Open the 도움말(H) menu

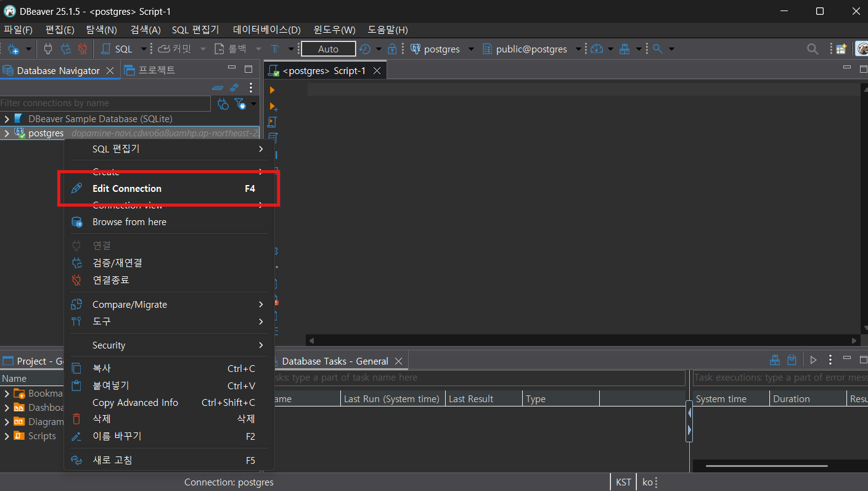[388, 30]
